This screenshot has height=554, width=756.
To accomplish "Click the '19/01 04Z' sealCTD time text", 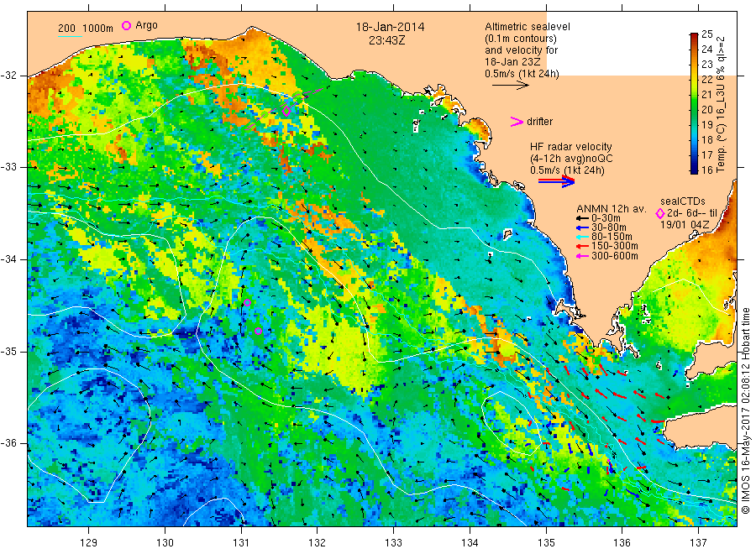I will [685, 224].
